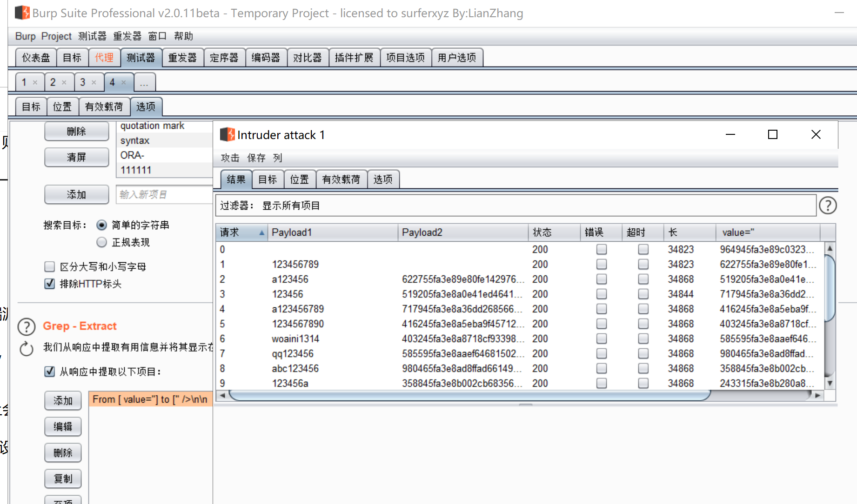Open the 仪表盘 dashboard tab
Viewport: 857px width, 504px height.
[36, 58]
